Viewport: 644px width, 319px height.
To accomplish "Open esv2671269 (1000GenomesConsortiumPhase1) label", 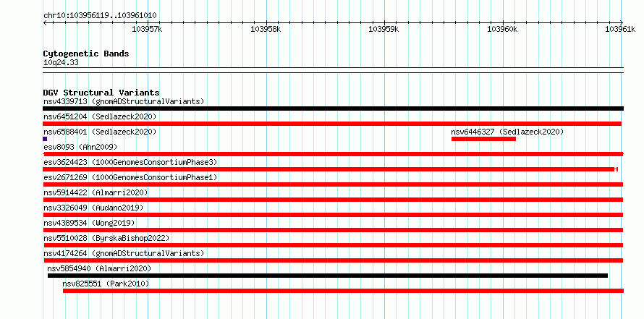I will click(x=130, y=177).
